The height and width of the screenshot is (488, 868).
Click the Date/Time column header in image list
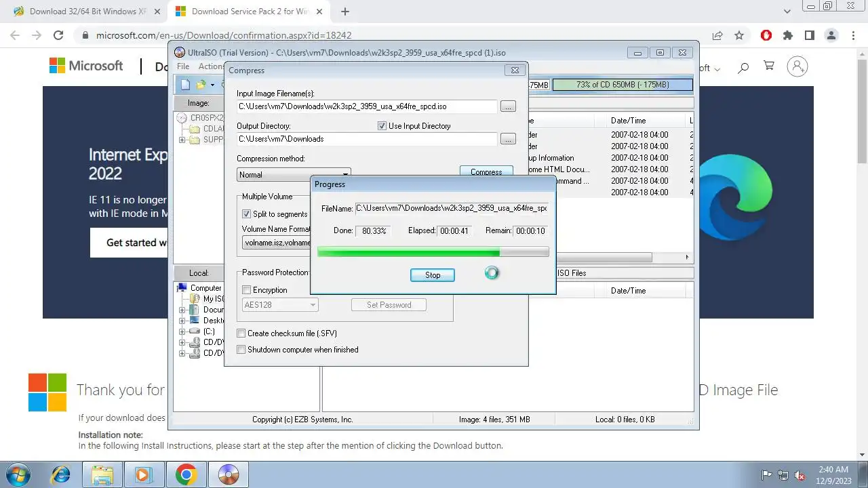pyautogui.click(x=628, y=121)
